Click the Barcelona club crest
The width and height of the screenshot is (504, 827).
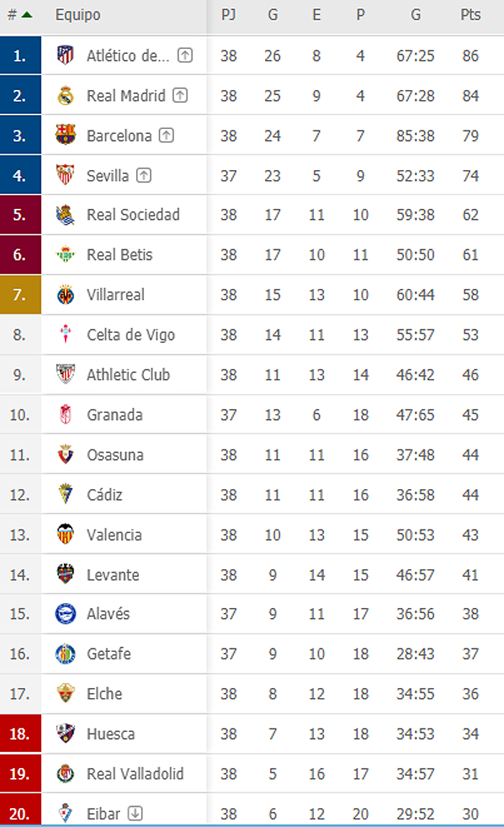(66, 135)
